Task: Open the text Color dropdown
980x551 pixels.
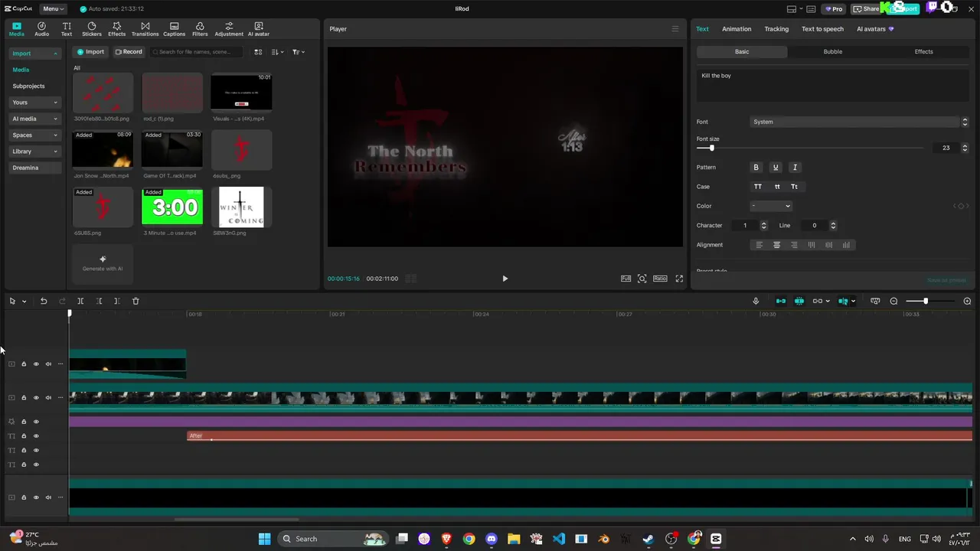Action: (771, 206)
